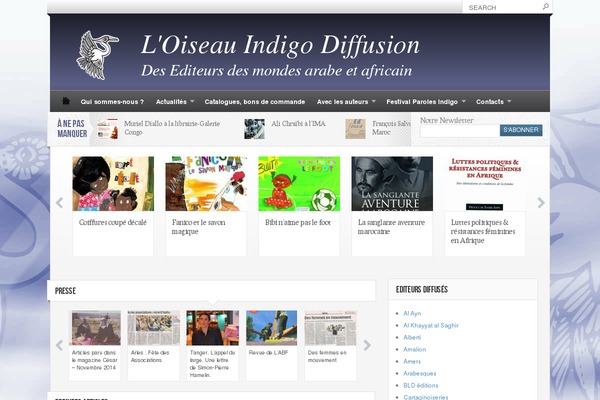This screenshot has height=400, width=600.
Task: Open Contacts menu item
Action: (x=489, y=102)
